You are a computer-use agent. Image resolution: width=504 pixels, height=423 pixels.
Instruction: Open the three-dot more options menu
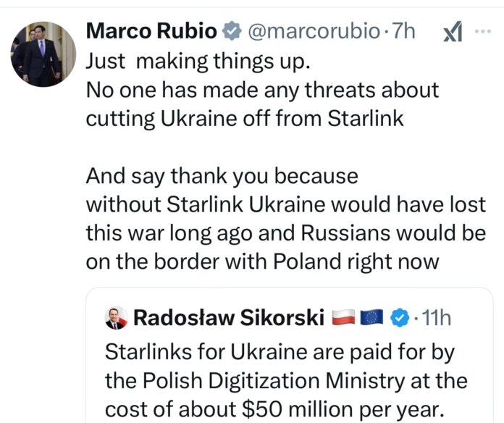(x=482, y=31)
